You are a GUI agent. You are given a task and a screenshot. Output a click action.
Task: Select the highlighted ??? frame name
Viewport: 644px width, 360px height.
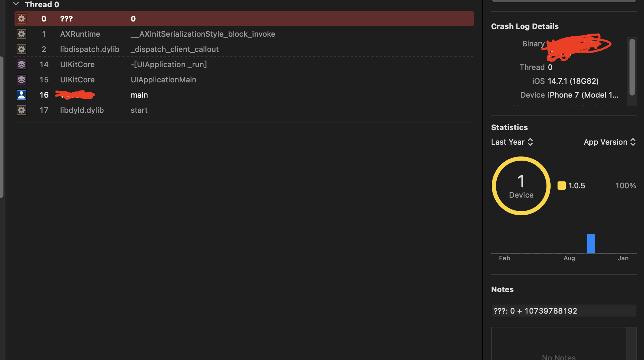pyautogui.click(x=66, y=19)
